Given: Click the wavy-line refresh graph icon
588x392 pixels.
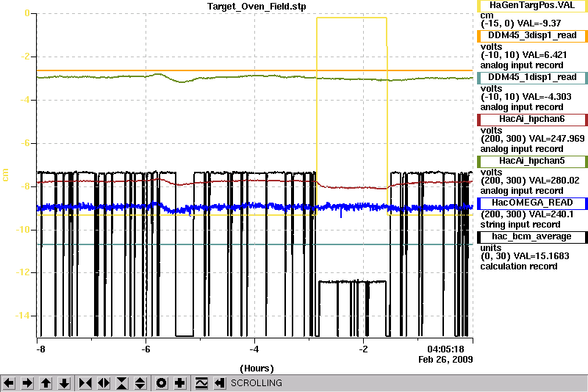Looking at the screenshot, I should [x=201, y=383].
